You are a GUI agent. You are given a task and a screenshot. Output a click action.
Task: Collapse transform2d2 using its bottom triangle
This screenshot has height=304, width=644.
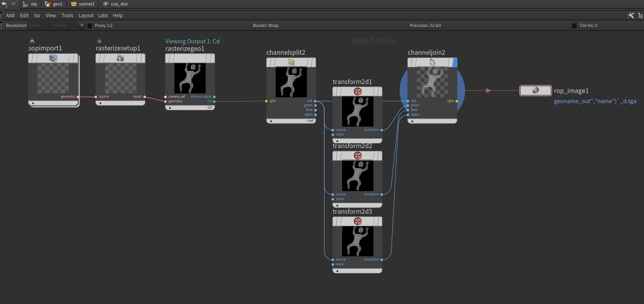tap(337, 205)
